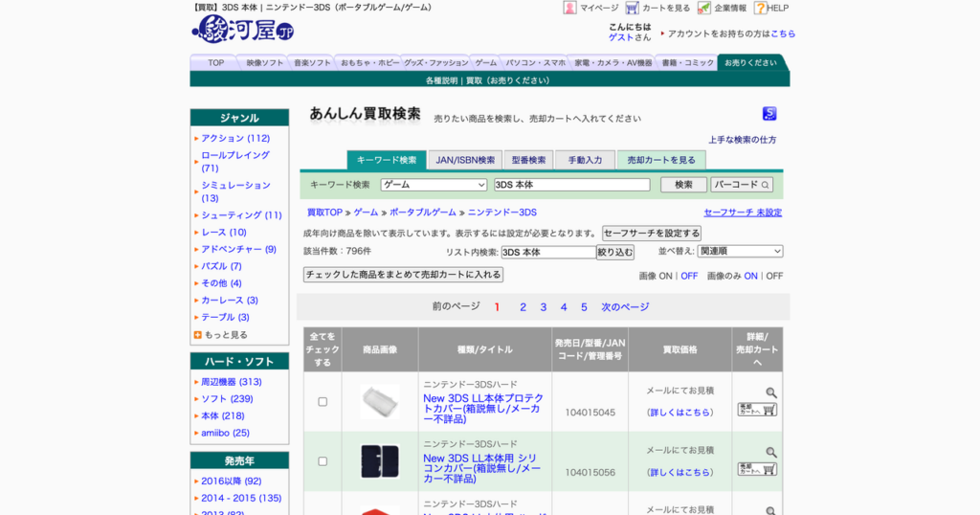Viewport: 980px width, 515px height.
Task: Open the シリコンカバー product thumbnail
Action: 380,461
